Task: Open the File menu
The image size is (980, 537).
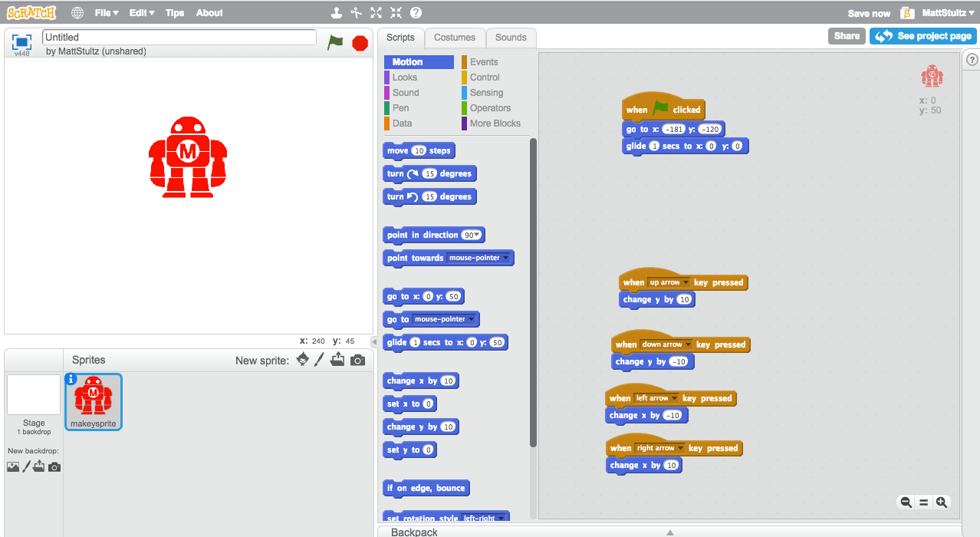Action: [x=107, y=13]
